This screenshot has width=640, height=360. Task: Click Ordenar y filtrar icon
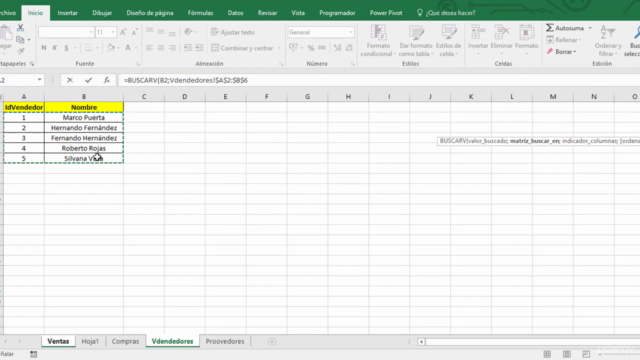[x=608, y=32]
